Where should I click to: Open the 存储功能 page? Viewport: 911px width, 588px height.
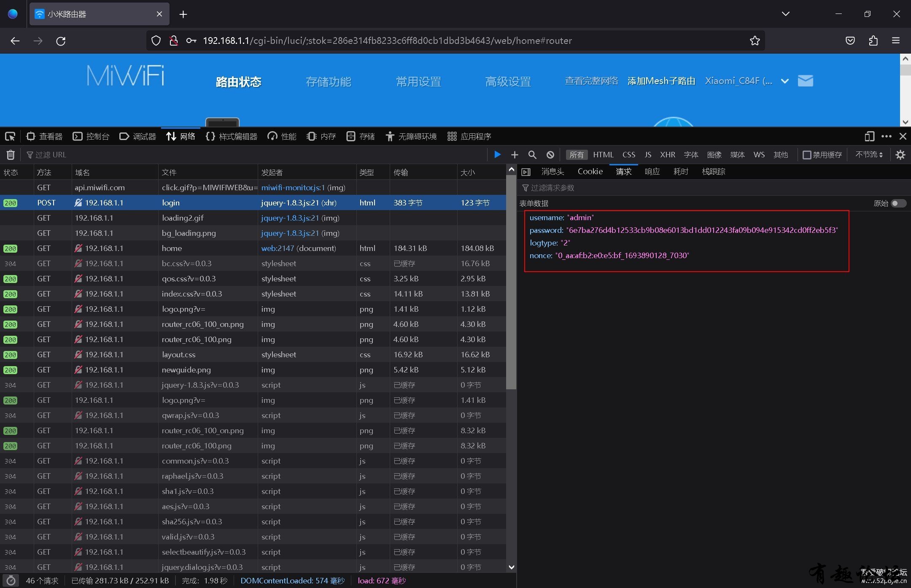328,81
